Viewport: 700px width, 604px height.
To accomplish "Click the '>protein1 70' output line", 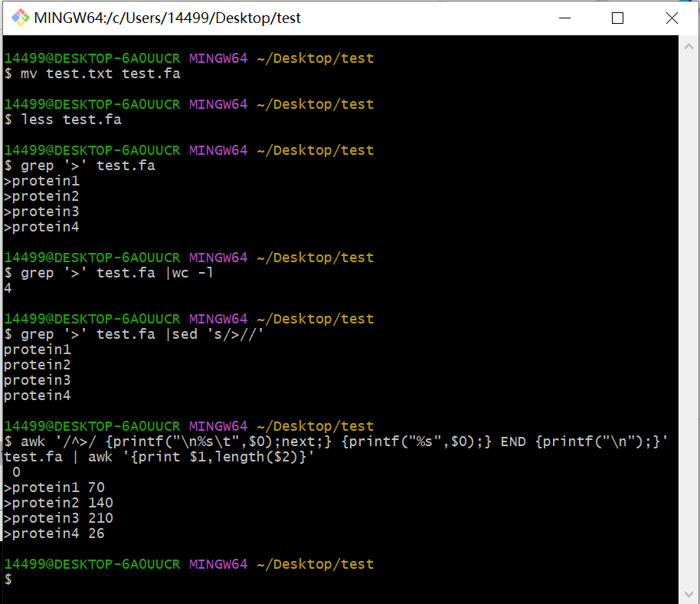I will coord(54,487).
